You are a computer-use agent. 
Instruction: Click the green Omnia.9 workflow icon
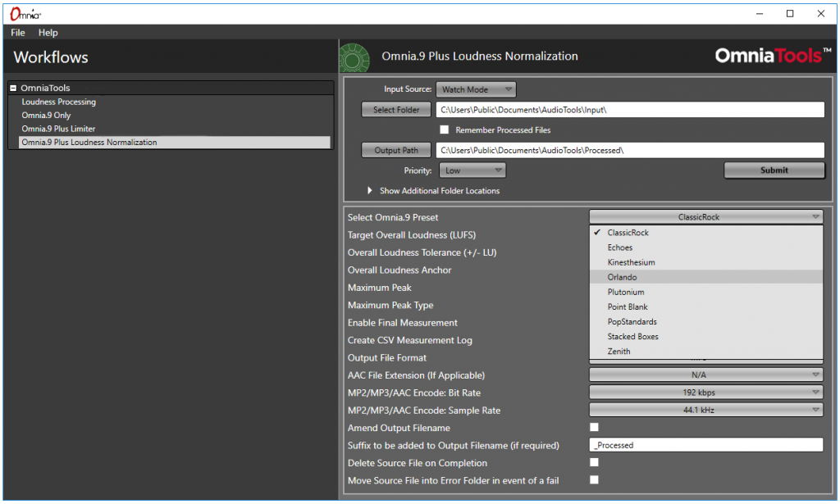point(354,57)
